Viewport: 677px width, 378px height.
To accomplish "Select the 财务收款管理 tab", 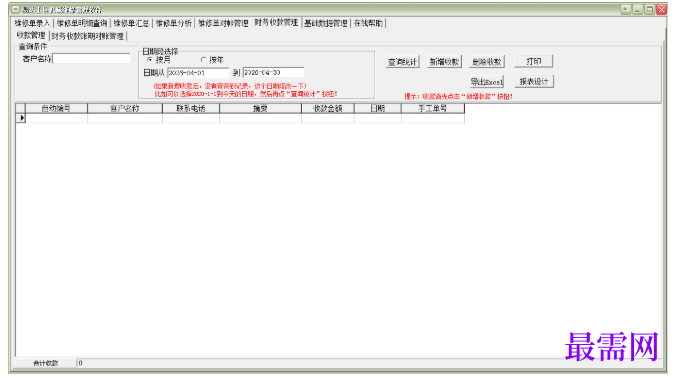I will (x=276, y=22).
